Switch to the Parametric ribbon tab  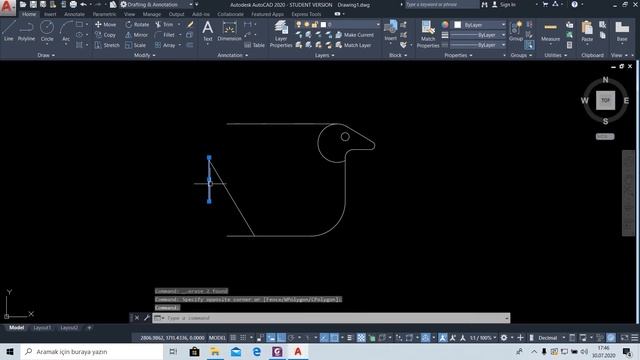point(104,14)
